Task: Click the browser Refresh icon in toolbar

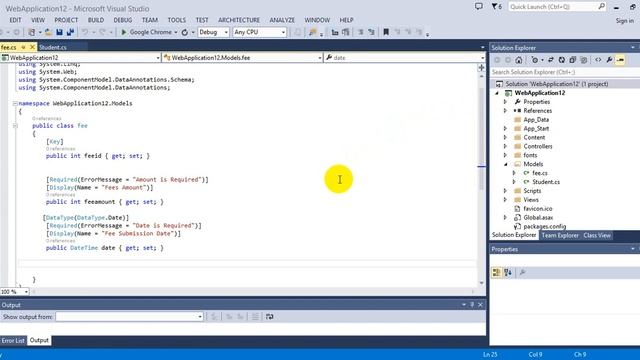Action: (x=184, y=32)
